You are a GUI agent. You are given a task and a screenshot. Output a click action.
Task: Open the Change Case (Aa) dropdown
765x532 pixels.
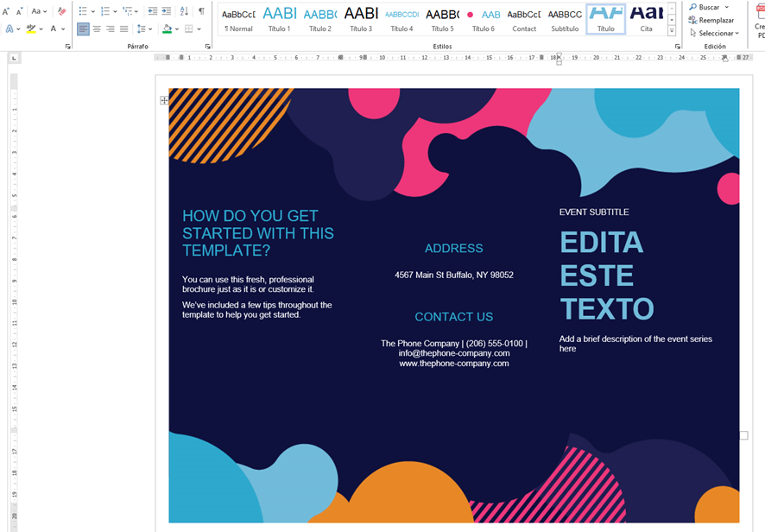pos(38,11)
